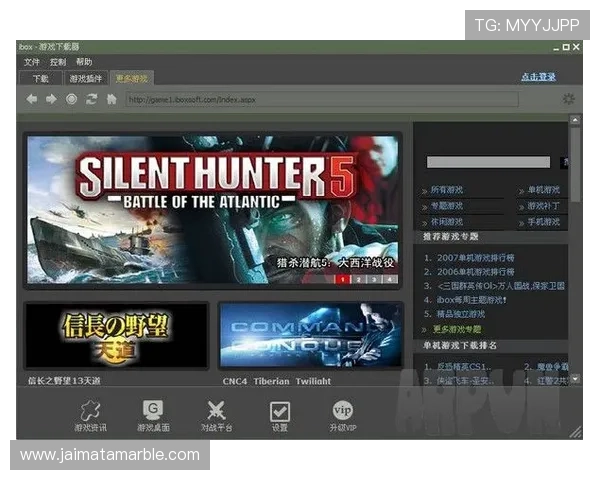Open the 文件 menu

[x=32, y=62]
